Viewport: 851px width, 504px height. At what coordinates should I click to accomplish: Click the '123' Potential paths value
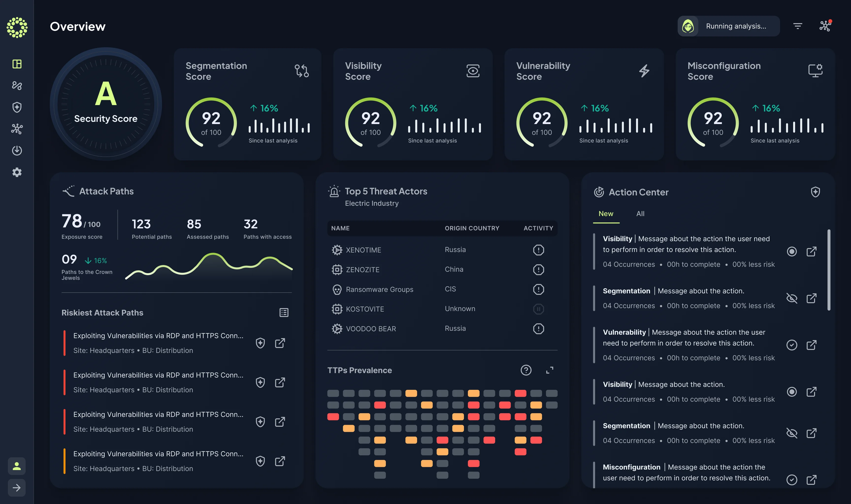(141, 224)
